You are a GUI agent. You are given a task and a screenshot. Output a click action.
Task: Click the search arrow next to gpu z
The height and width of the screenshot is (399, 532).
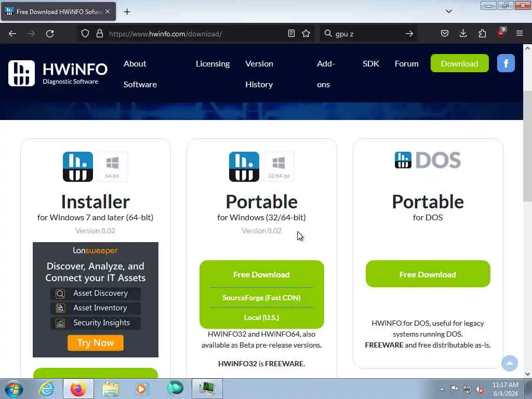pos(409,34)
